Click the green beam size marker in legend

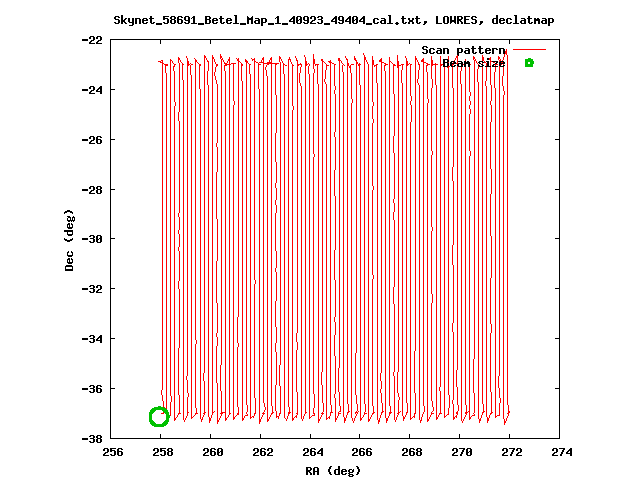(529, 63)
